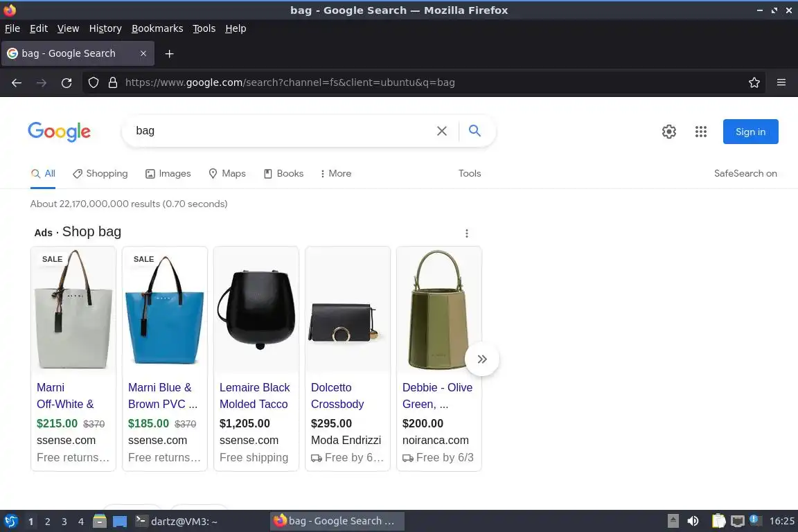The height and width of the screenshot is (532, 798).
Task: Click the black Dolcetto crossbody image
Action: [x=348, y=309]
